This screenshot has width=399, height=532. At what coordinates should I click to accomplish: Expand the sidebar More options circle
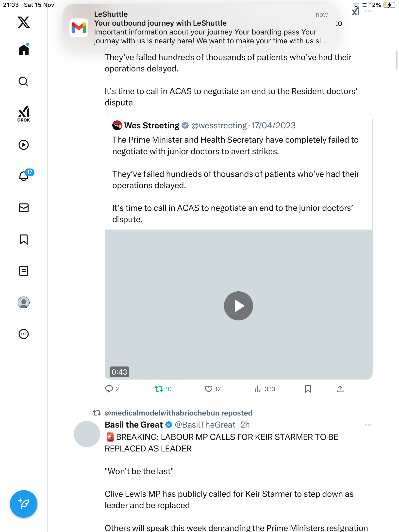(x=24, y=334)
